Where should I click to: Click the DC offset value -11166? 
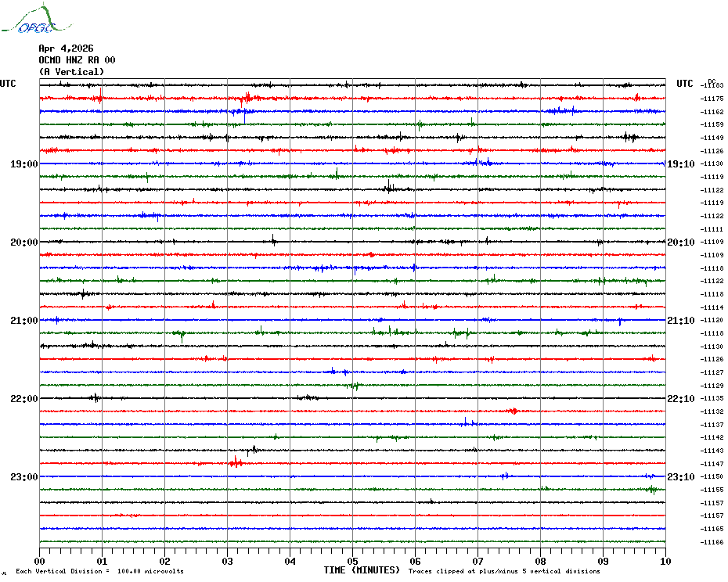pyautogui.click(x=712, y=541)
